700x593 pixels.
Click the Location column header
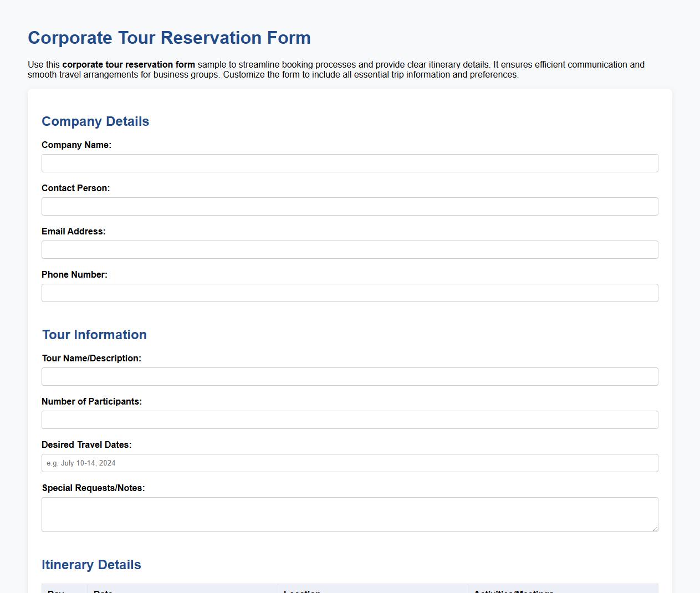[x=301, y=591]
